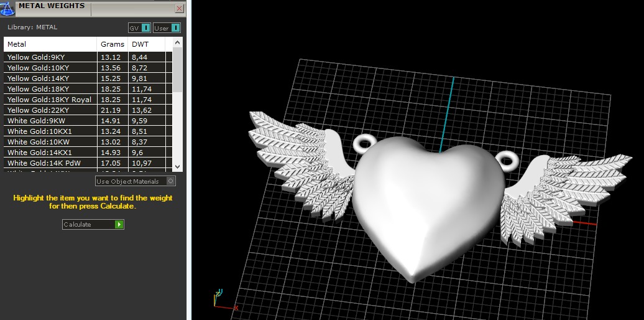
Task: Select the White Gold:10KX1 row
Action: [88, 131]
